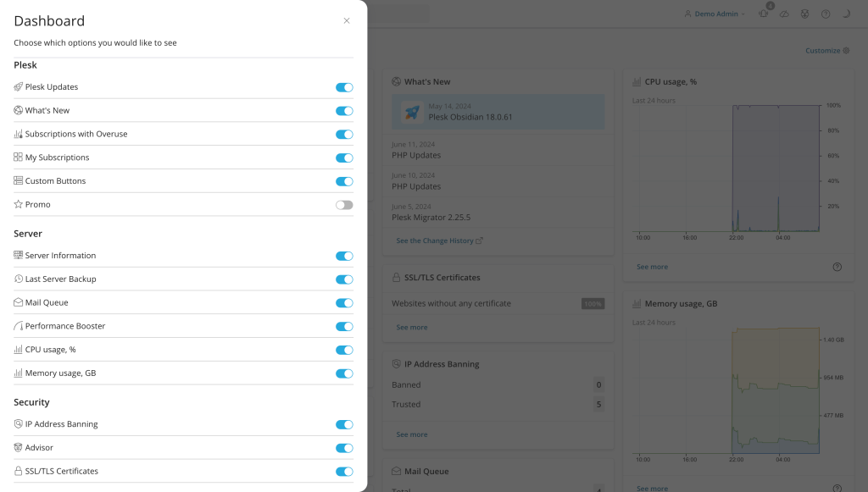
Task: Click the Server section heading
Action: click(28, 233)
